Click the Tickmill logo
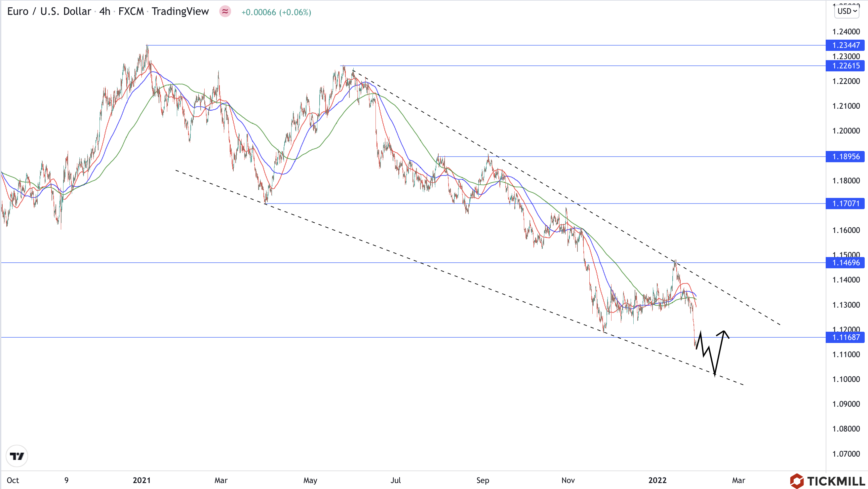This screenshot has width=868, height=489. tap(828, 481)
